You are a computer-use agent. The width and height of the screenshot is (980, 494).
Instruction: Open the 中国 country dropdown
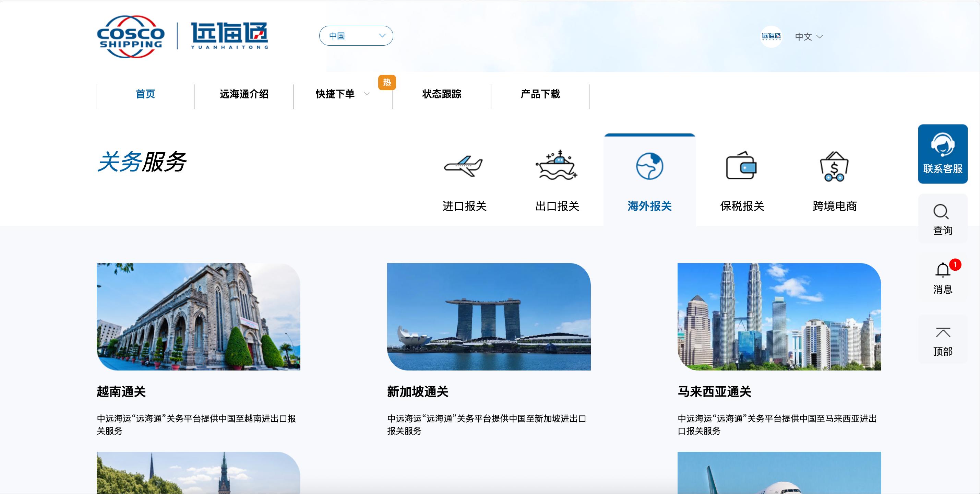point(356,35)
